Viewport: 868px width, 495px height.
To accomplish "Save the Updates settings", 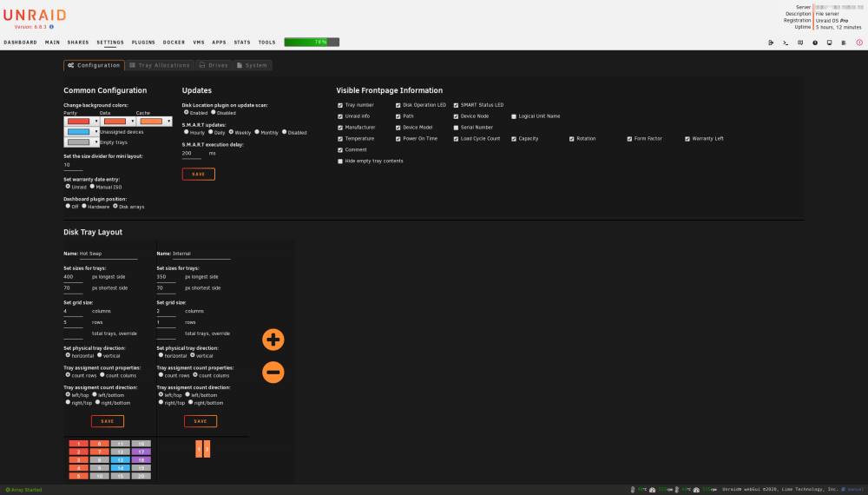I will pyautogui.click(x=198, y=174).
